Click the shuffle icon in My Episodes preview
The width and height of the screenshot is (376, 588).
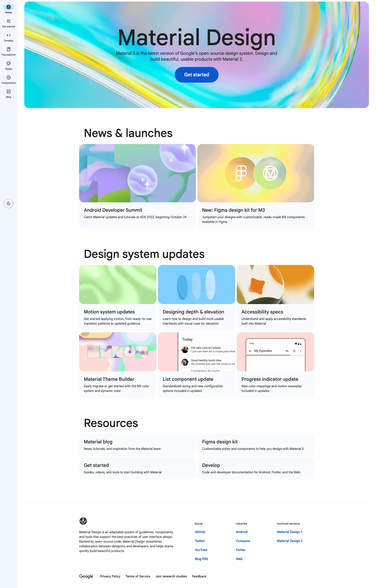click(294, 351)
